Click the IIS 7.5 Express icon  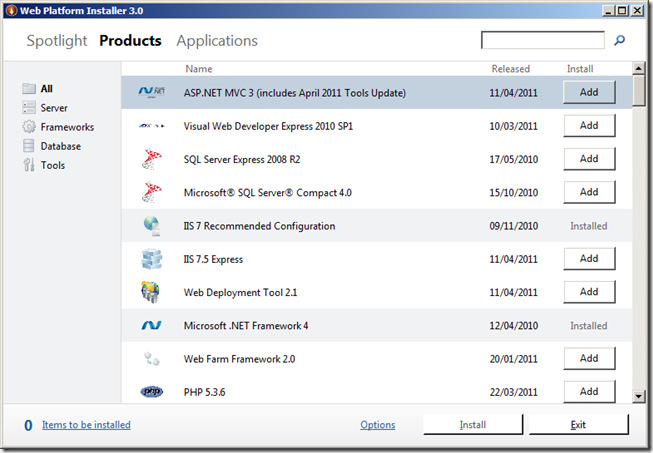pyautogui.click(x=152, y=259)
